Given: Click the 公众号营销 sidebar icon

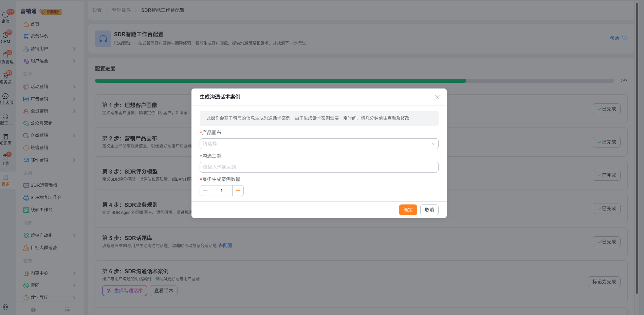Looking at the screenshot, I should tap(26, 123).
